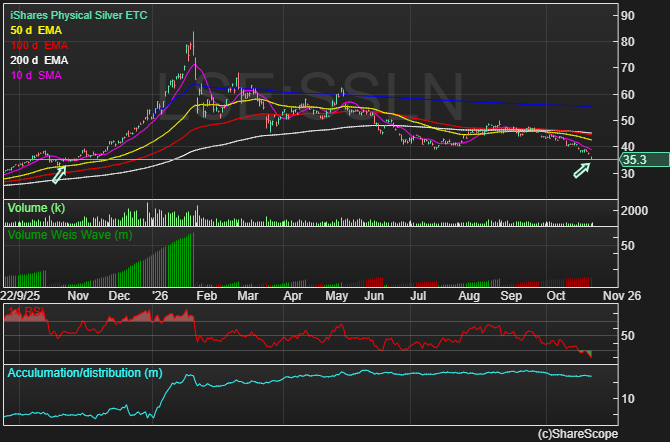Click the 50 value on price axis
Viewport: 670px width, 442px height.
tap(628, 121)
